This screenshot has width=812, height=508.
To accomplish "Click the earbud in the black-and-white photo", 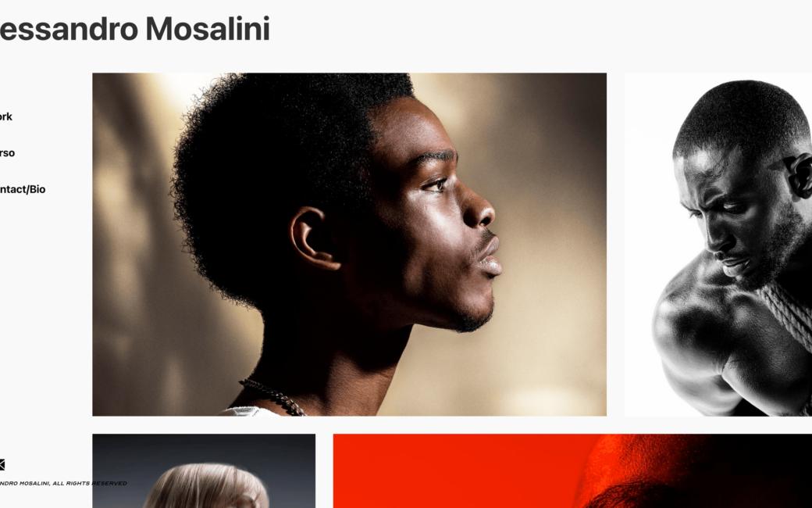I will click(800, 175).
